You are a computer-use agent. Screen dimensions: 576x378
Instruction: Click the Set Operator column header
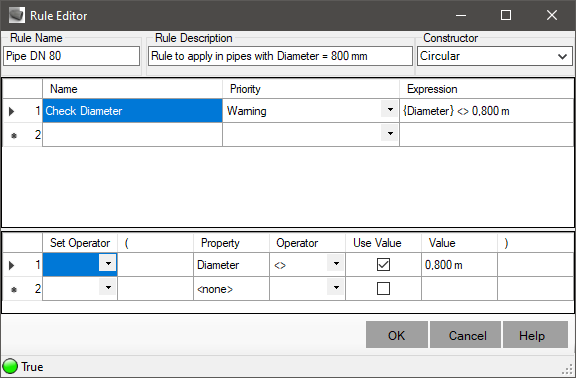80,243
